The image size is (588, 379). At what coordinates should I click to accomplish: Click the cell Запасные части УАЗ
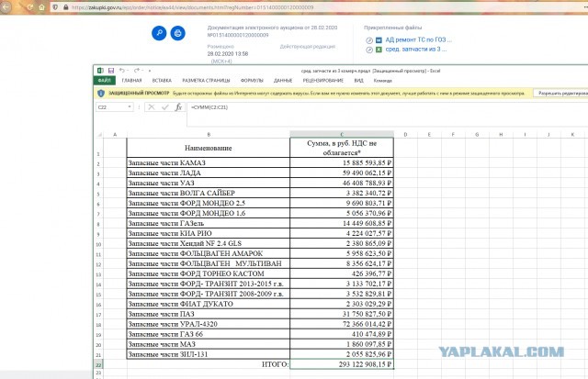point(209,183)
